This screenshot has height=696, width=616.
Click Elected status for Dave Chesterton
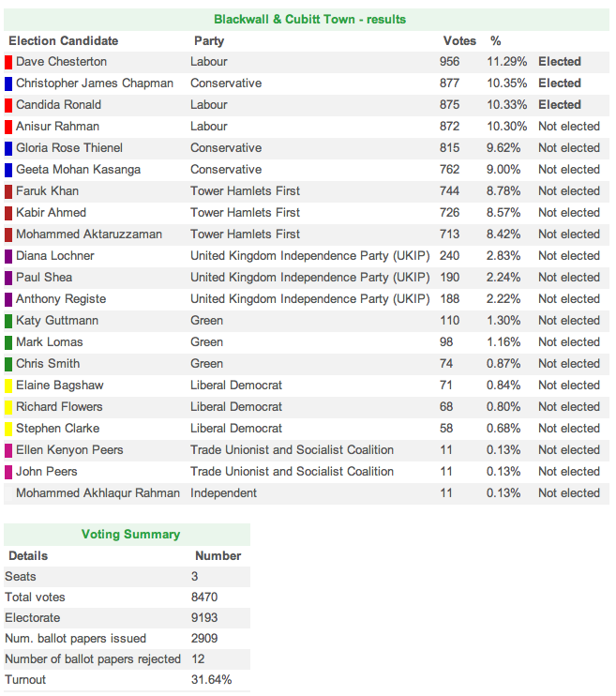(x=559, y=62)
